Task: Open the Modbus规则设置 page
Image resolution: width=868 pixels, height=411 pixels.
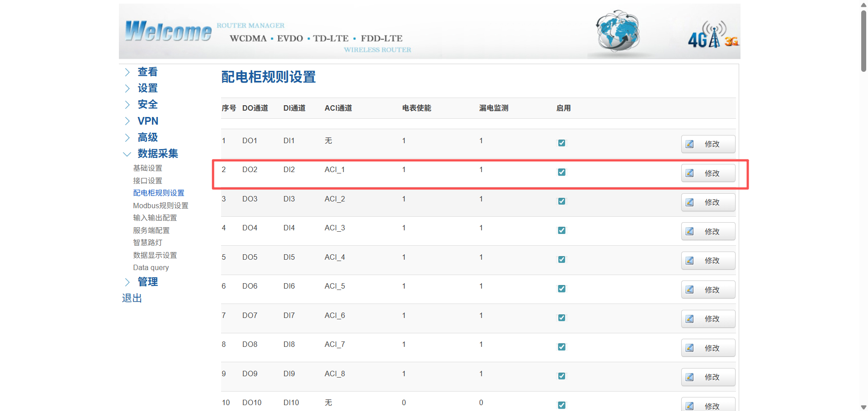Action: (160, 205)
